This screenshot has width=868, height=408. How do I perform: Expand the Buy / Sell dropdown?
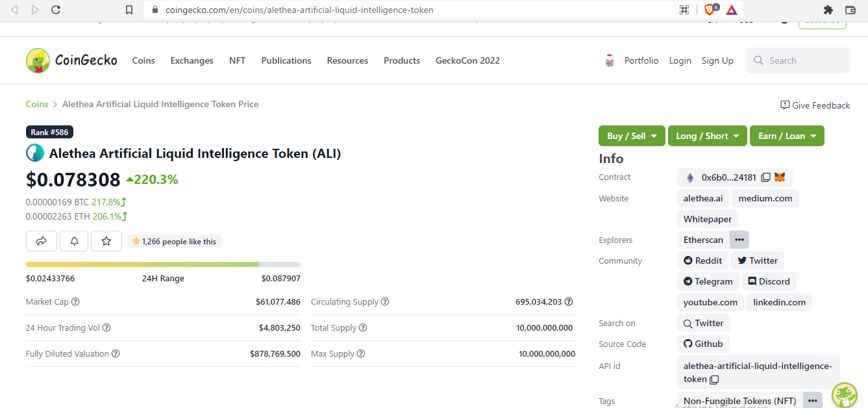[x=632, y=136]
